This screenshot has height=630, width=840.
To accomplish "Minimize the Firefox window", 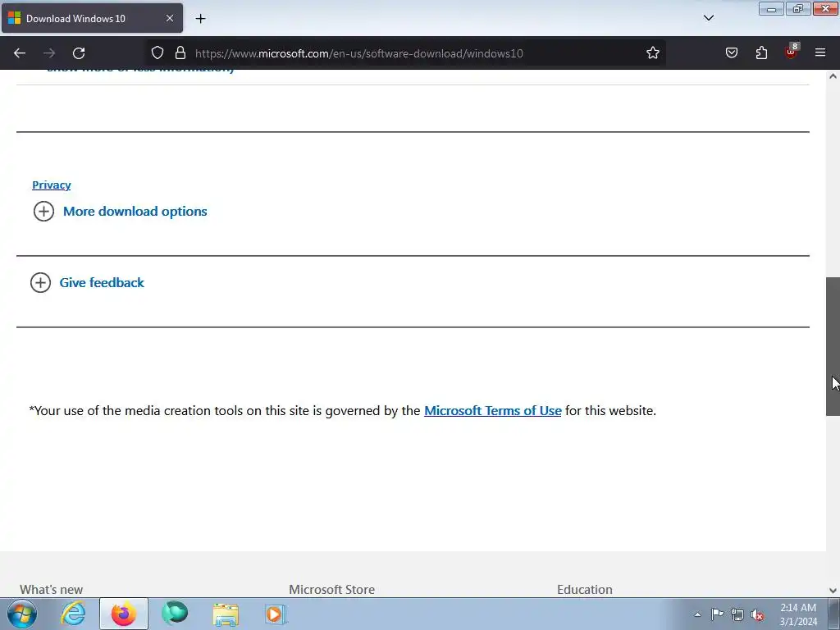I will pyautogui.click(x=771, y=9).
